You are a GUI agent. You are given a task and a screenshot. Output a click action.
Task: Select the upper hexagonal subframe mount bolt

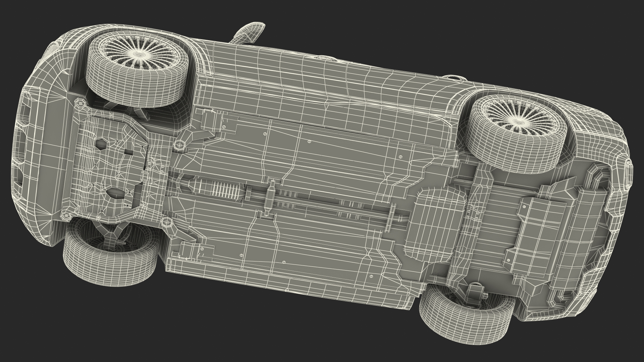pos(180,145)
